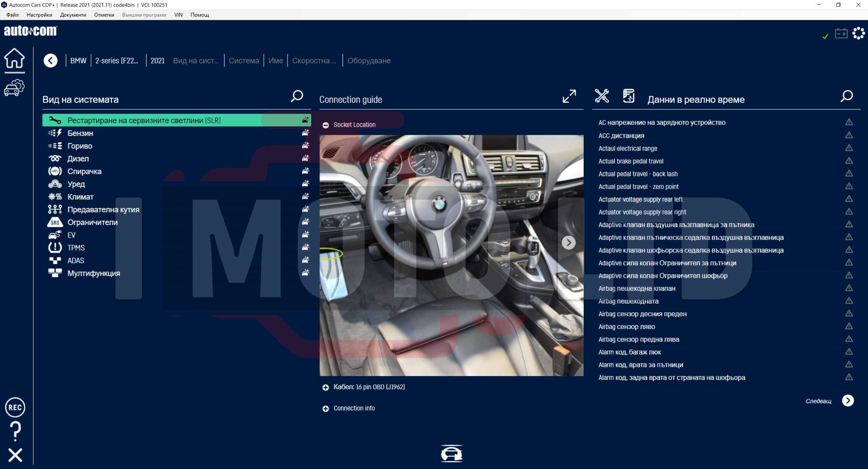
Task: Click warning triangle for ACC дистанция
Action: click(x=849, y=135)
